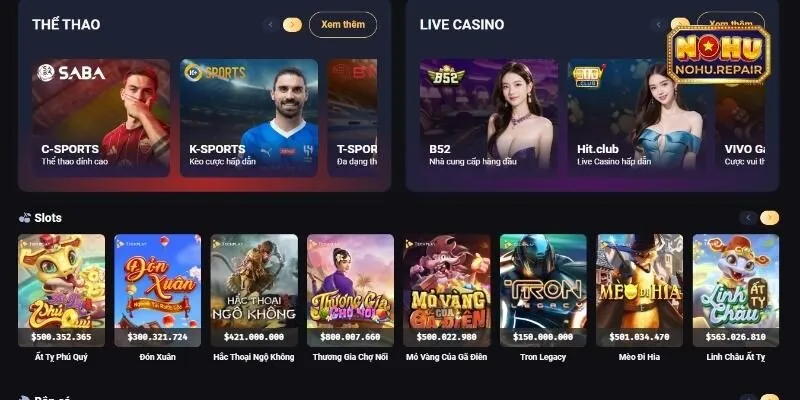Show previous Slots carousel items
Image resolution: width=800 pixels, height=400 pixels.
748,218
